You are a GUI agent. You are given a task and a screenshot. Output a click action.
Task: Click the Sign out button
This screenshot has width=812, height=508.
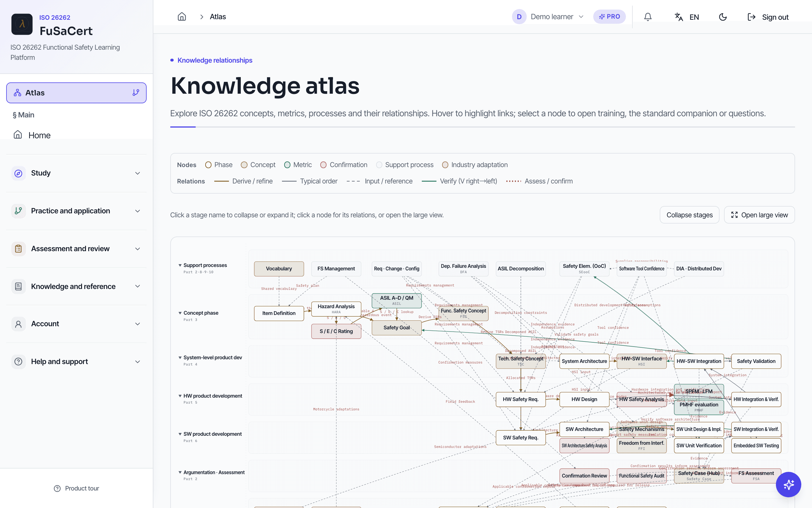(x=768, y=17)
